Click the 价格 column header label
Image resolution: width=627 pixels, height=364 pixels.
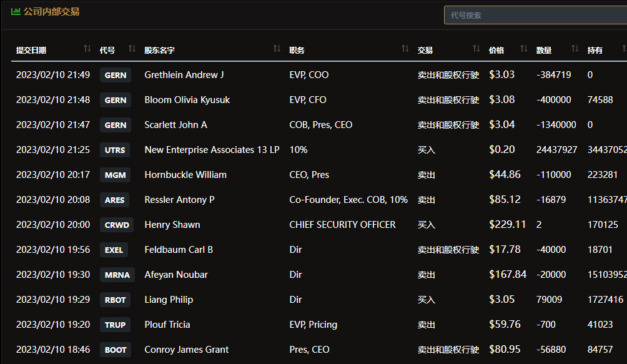[x=496, y=50]
